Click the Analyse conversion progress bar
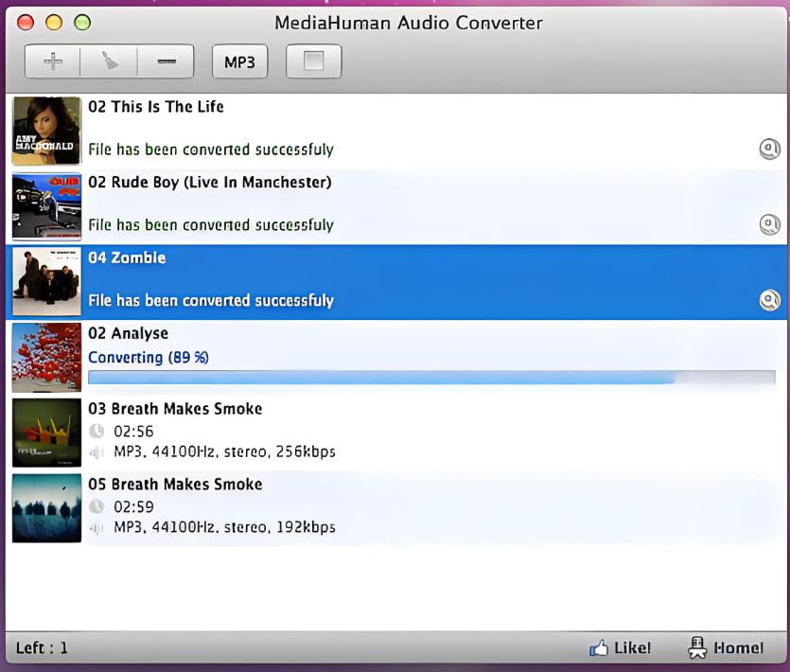 [430, 378]
